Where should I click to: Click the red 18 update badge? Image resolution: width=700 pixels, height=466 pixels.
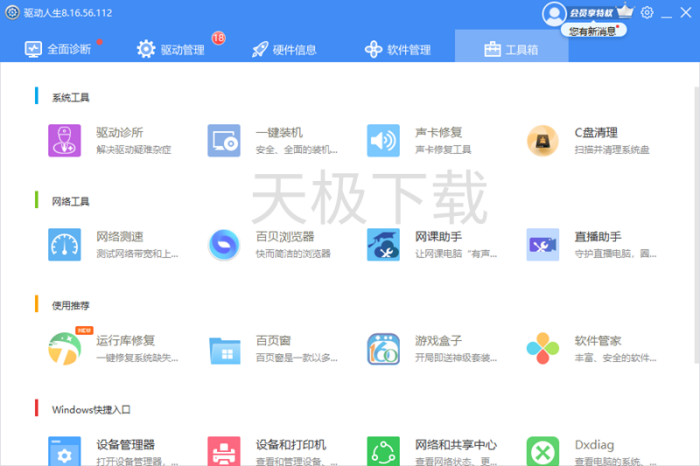[218, 38]
